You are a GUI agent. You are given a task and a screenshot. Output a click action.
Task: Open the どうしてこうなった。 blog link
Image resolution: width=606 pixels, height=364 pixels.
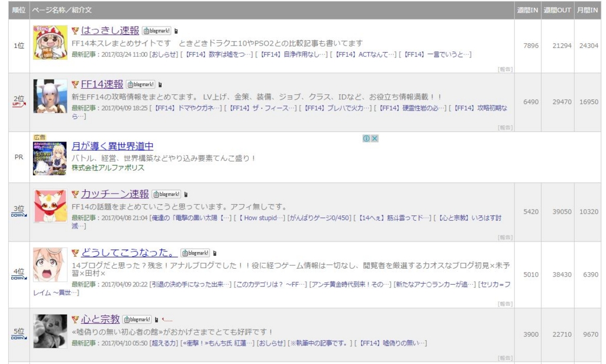tap(129, 253)
